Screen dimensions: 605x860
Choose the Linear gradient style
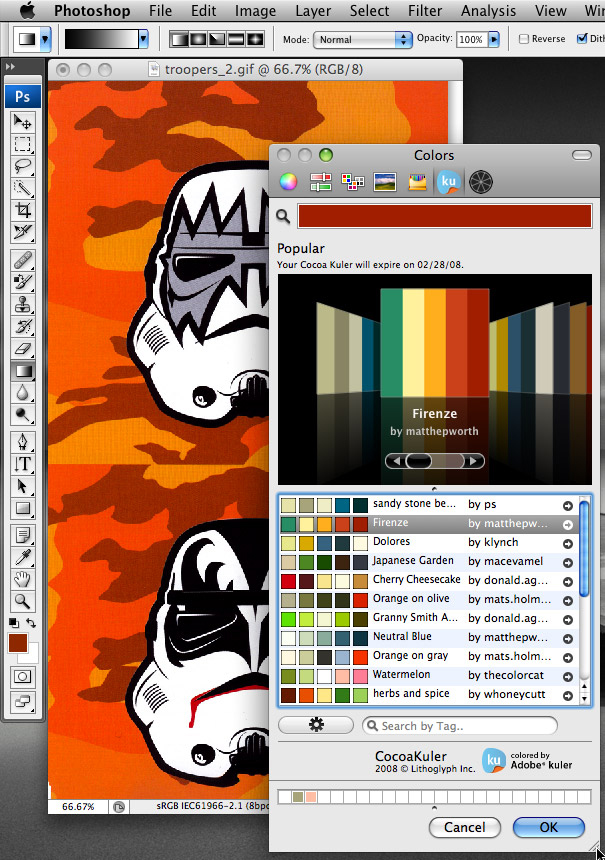tap(179, 39)
